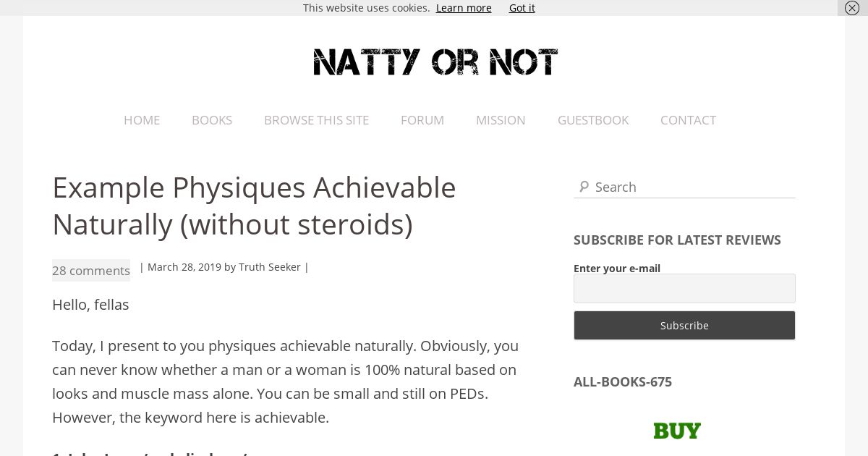Open the 28 comments link
The width and height of the screenshot is (868, 456).
tap(91, 270)
